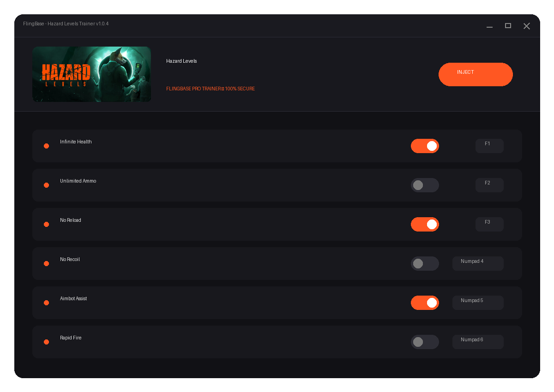Enable the Unlimited Ammo toggle

tap(425, 185)
